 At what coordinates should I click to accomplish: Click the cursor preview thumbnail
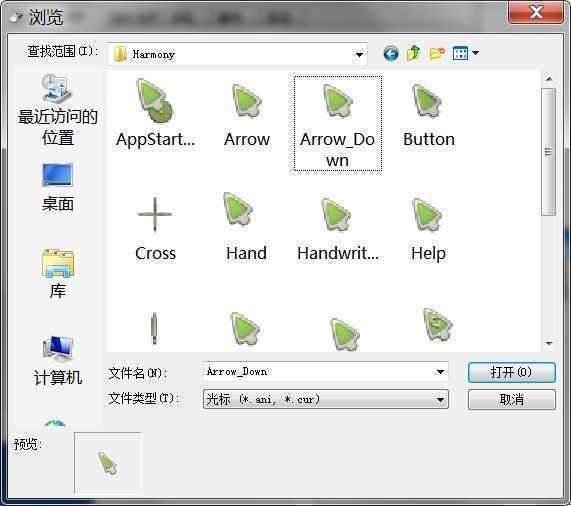click(x=107, y=462)
